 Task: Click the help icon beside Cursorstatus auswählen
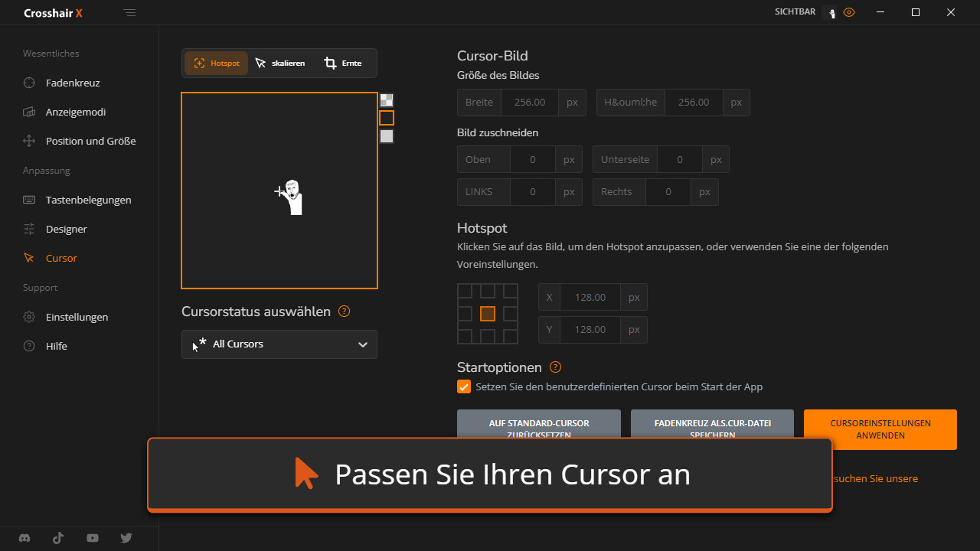pyautogui.click(x=344, y=311)
